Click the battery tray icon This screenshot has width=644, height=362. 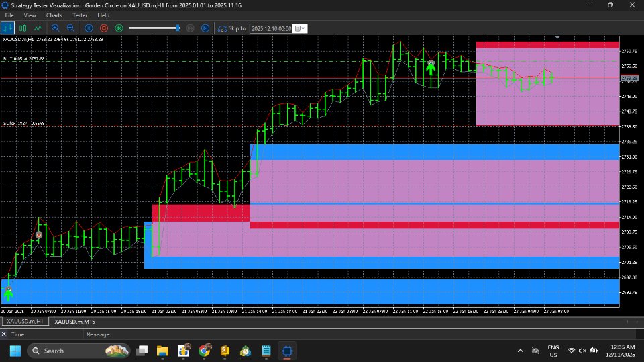594,351
